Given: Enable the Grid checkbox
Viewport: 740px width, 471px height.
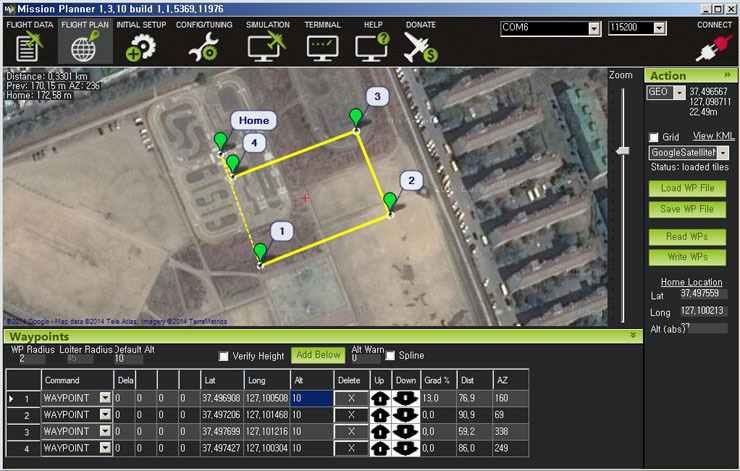Looking at the screenshot, I should (654, 137).
